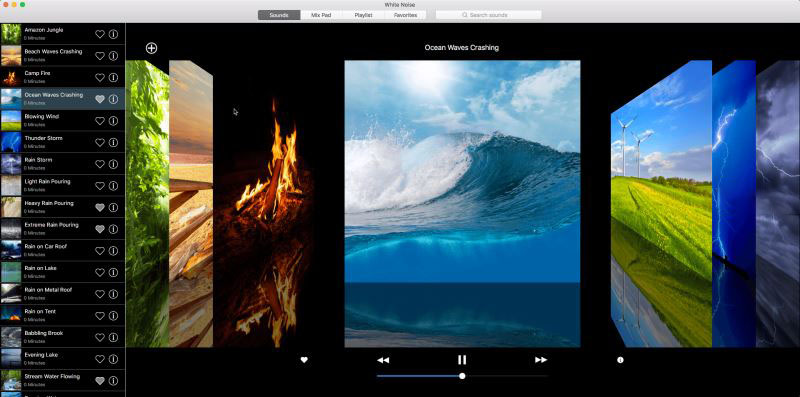Click the volume slider handle
Viewport: 800px width, 397px height.
[x=462, y=376]
